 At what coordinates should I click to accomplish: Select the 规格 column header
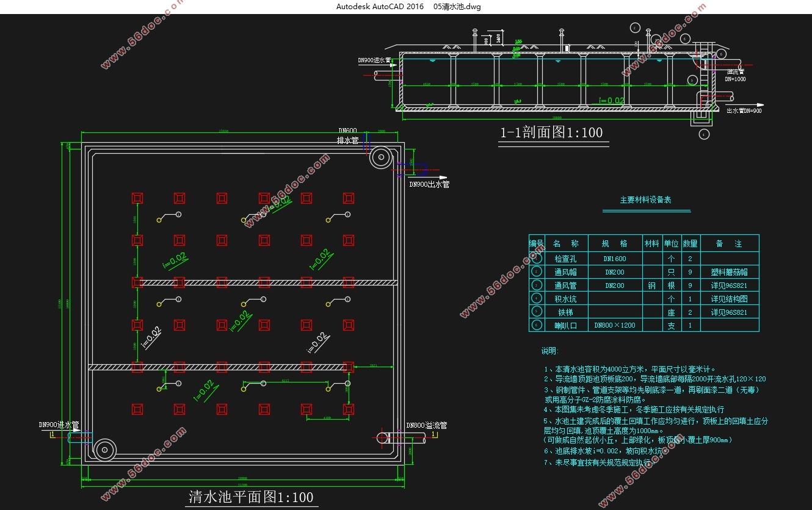[615, 243]
